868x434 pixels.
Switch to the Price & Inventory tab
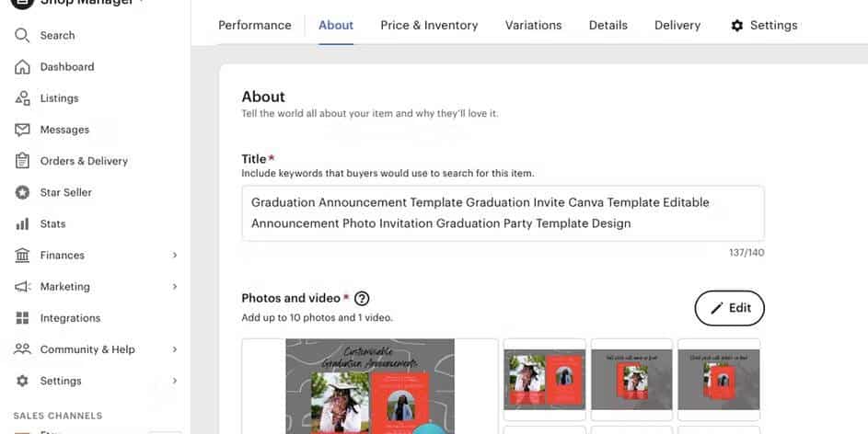429,25
